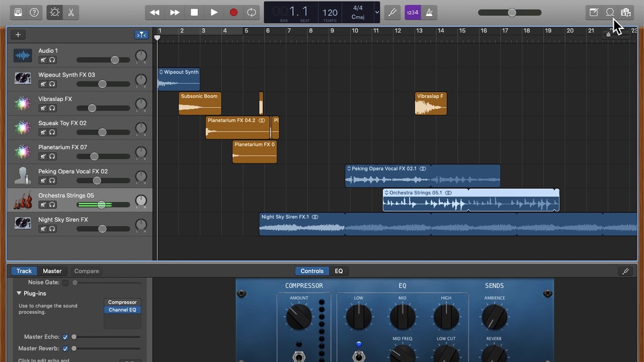Open the Library panel
644x362 pixels.
pos(18,13)
